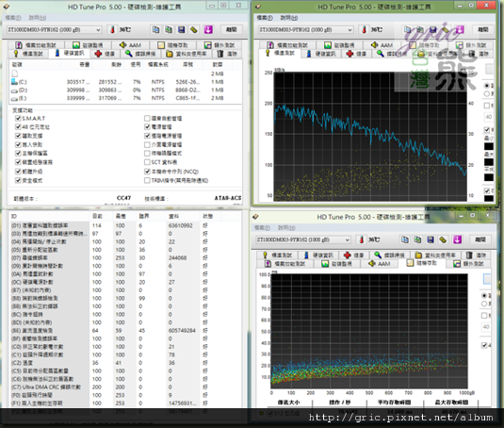Screen dimensions: 504x428
Task: Click purple down-arrow icon in random access window
Action: 458,239
